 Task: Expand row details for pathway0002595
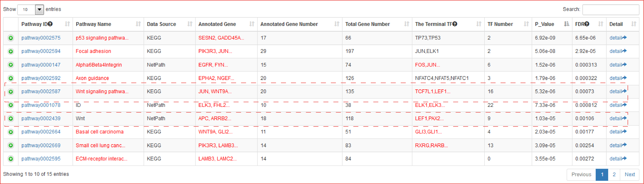[10, 159]
